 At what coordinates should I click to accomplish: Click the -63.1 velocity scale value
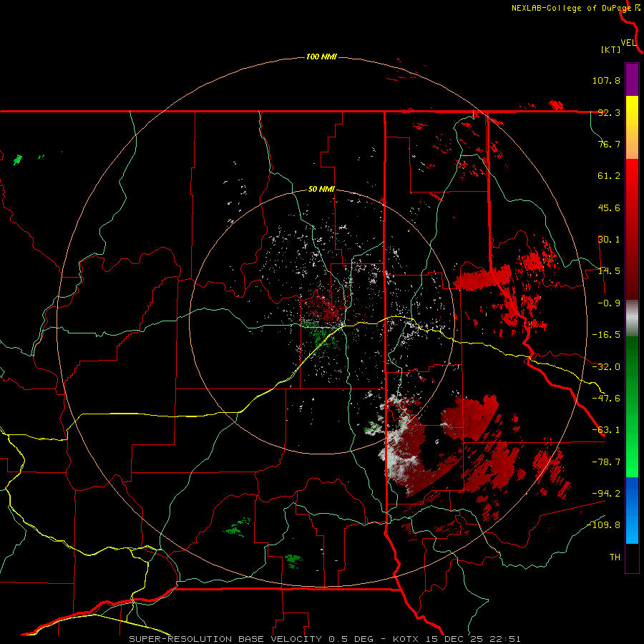606,430
